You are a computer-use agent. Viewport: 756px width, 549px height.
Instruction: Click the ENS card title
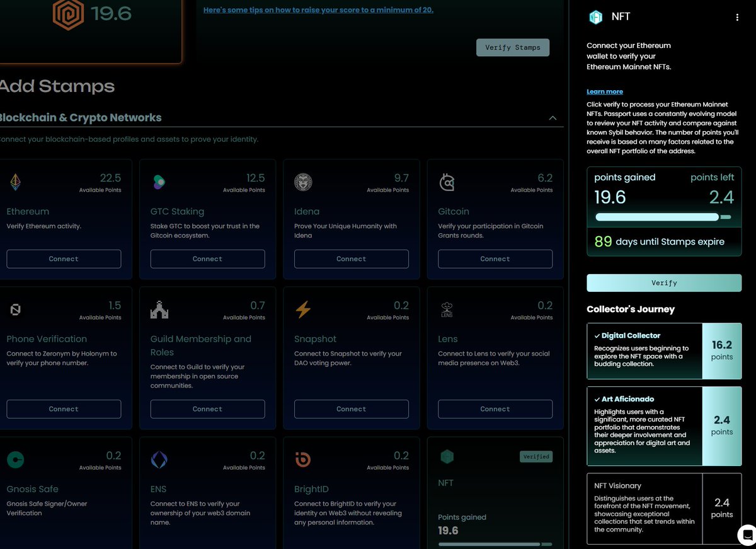pos(158,489)
